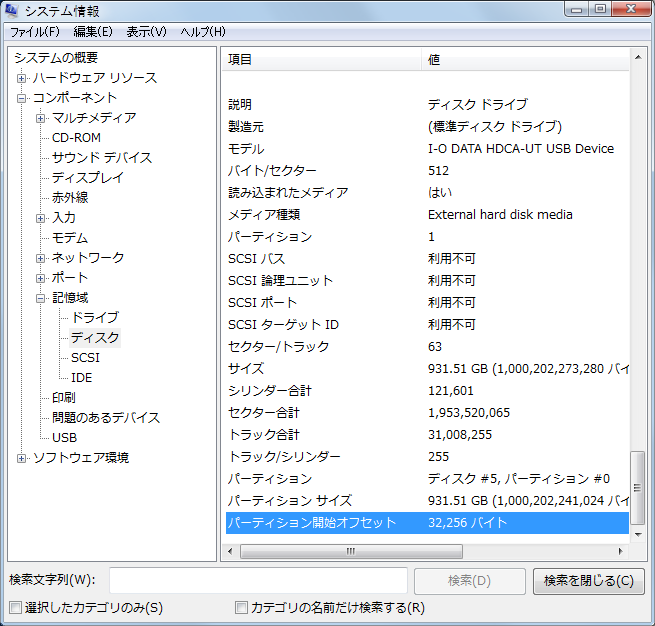Click the システム情報 title bar icon
655x626 pixels.
pos(12,10)
